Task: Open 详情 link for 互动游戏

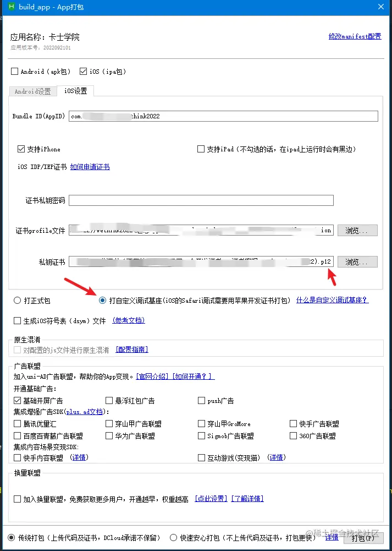Action: (277, 457)
